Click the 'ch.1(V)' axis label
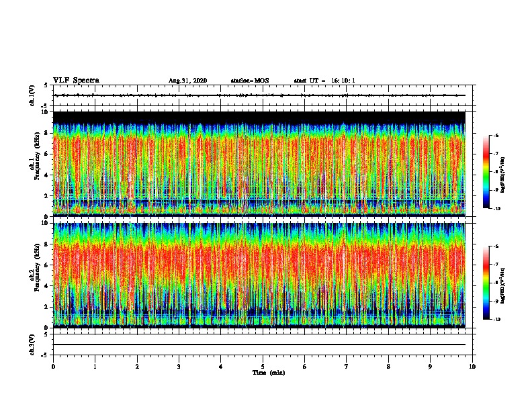532x411 pixels. coord(32,95)
